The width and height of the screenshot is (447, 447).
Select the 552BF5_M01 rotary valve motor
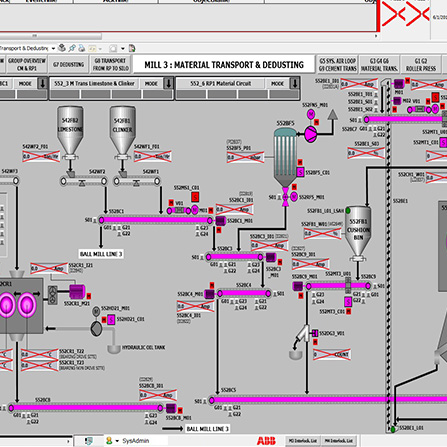click(x=294, y=197)
